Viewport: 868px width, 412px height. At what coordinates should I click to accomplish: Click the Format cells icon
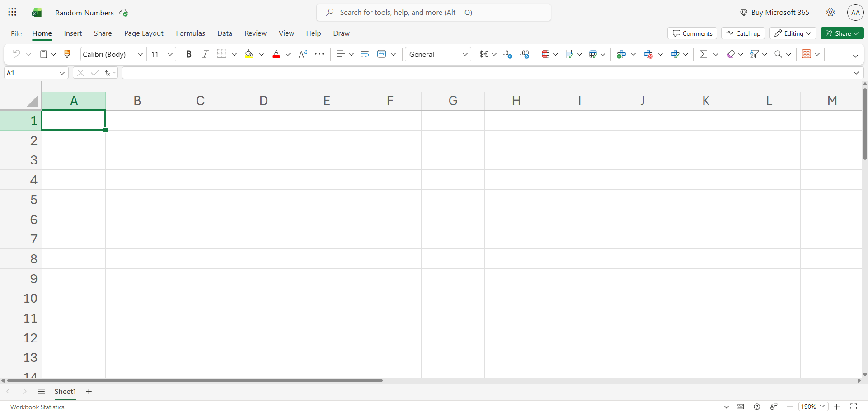click(675, 54)
